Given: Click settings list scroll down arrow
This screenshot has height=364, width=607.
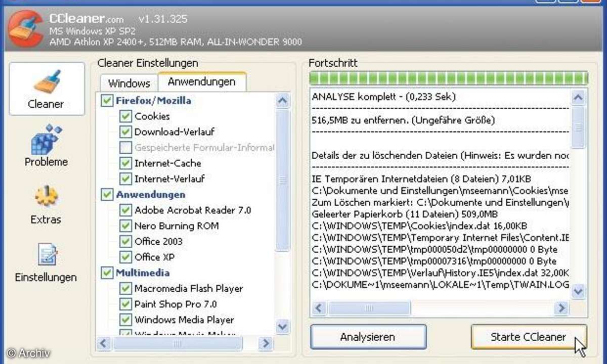Looking at the screenshot, I should (283, 327).
